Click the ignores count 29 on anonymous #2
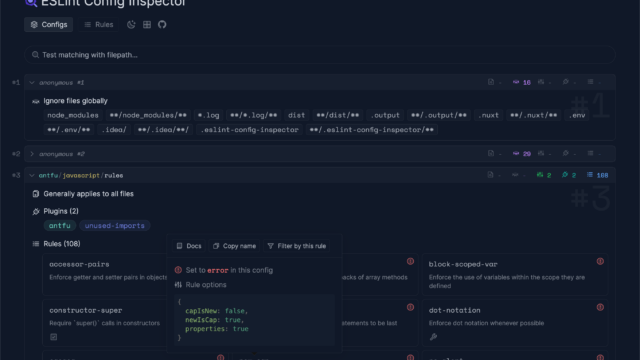The image size is (640, 360). [522, 154]
